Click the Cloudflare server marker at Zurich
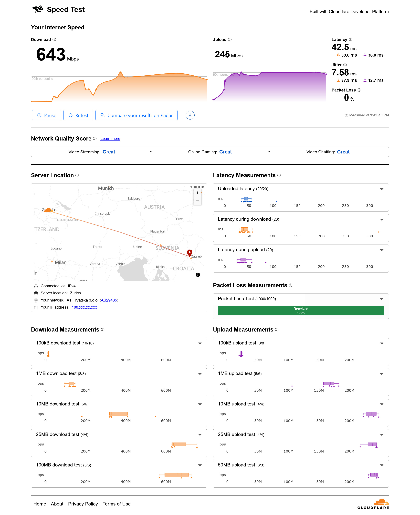Image resolution: width=420 pixels, height=515 pixels. pos(49,210)
